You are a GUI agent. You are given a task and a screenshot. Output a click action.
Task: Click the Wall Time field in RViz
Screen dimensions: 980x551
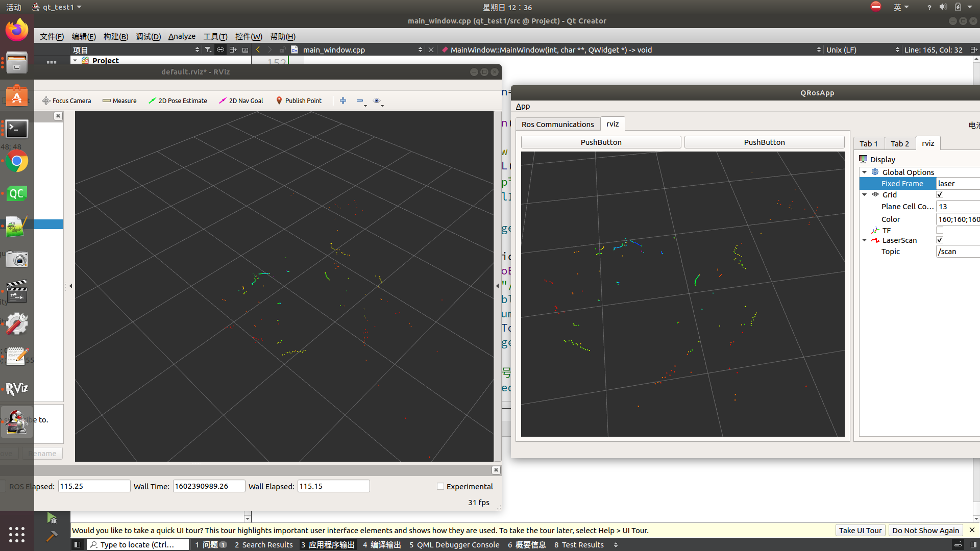(209, 486)
